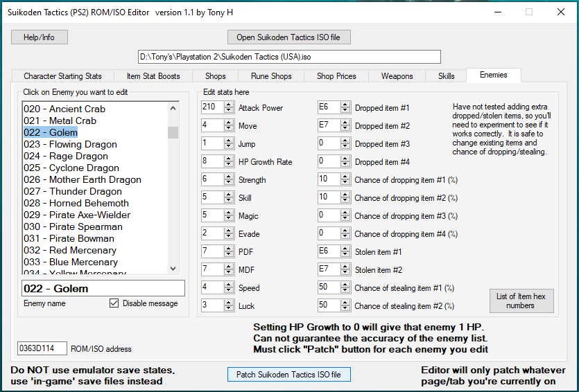Click the Stolen item #2 stepper arrows
This screenshot has width=579, height=392.
[345, 269]
